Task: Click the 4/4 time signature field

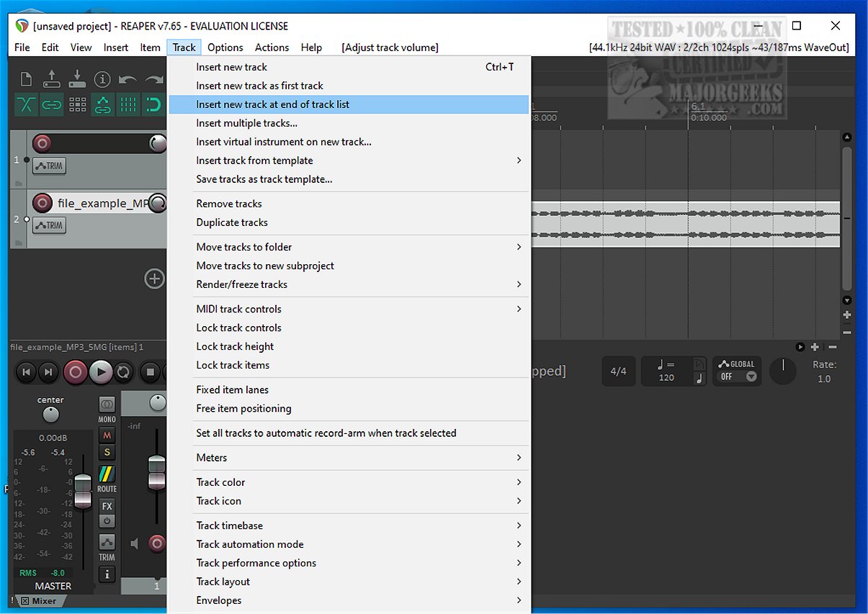Action: 618,371
